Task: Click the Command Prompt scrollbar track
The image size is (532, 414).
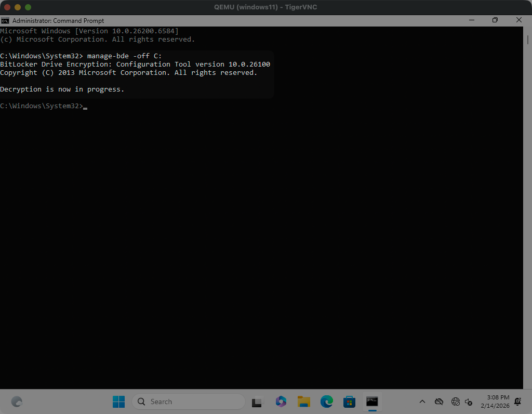Action: 527,208
